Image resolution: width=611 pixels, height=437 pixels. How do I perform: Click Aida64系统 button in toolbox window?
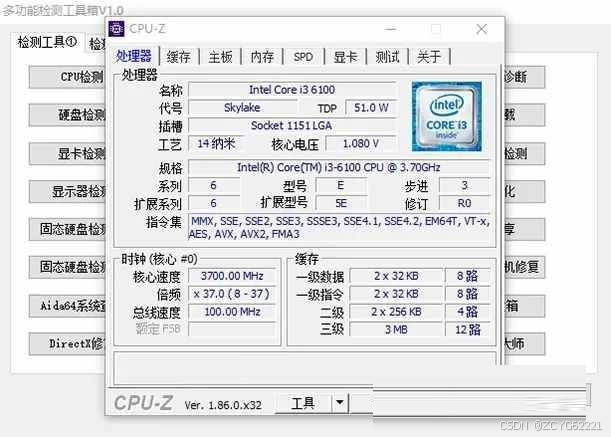pos(68,306)
